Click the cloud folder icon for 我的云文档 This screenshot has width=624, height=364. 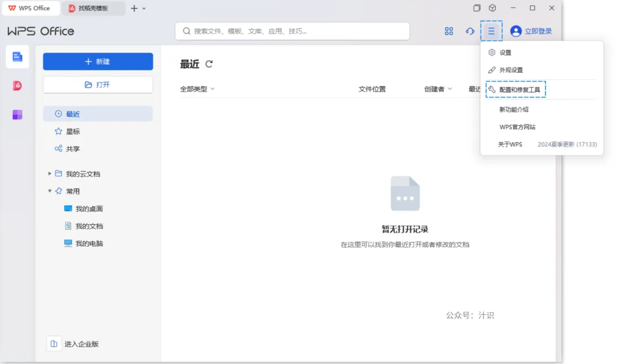pos(58,173)
